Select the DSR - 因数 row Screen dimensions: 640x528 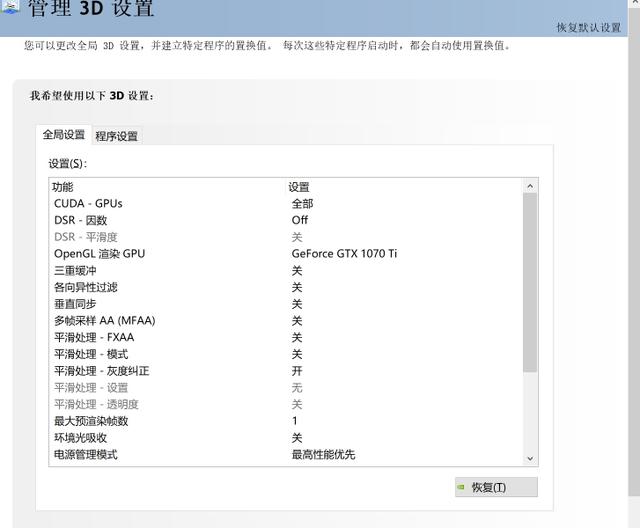coord(286,220)
